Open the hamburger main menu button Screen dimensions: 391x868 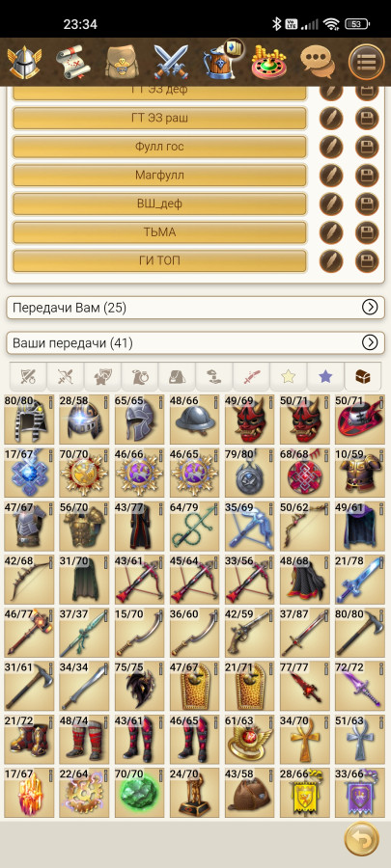(x=367, y=61)
